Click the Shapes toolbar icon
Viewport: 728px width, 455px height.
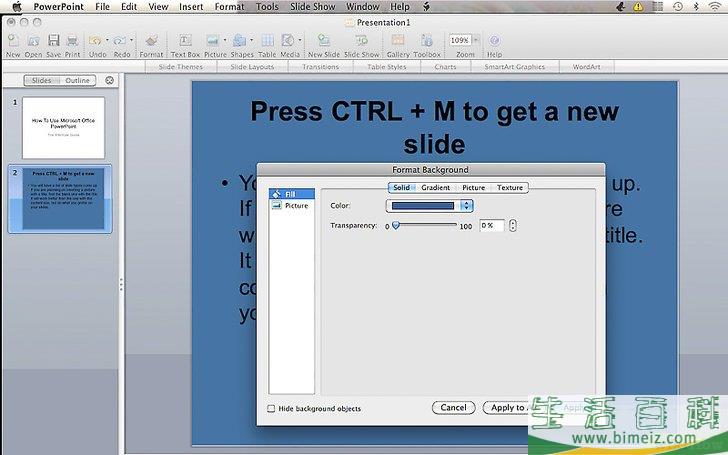click(x=240, y=41)
